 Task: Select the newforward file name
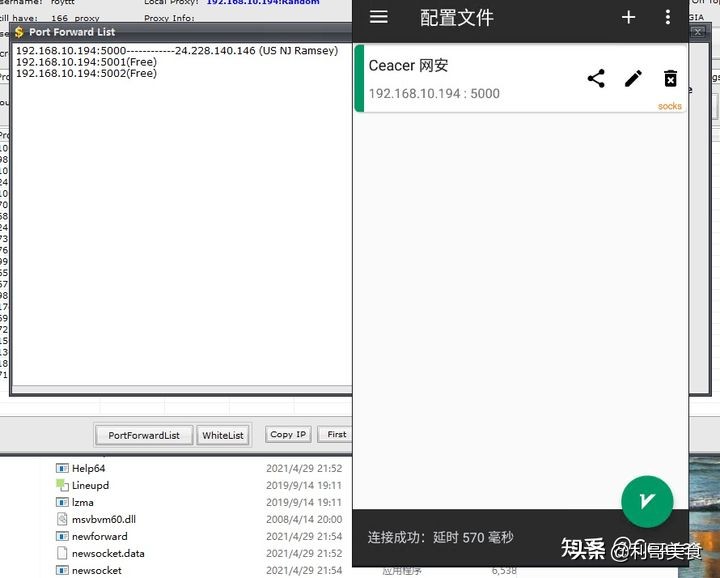pyautogui.click(x=100, y=536)
